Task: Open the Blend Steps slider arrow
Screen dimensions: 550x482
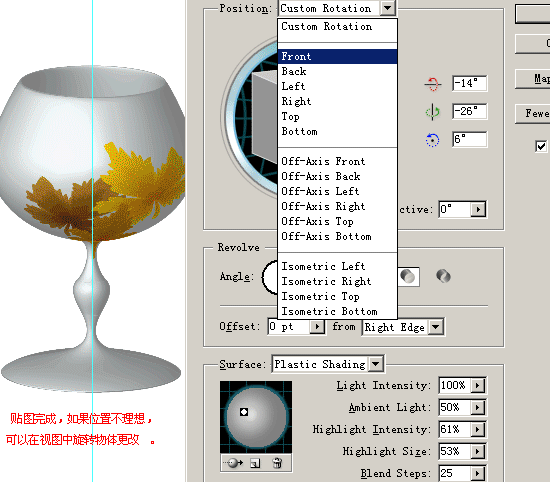Action: [x=477, y=473]
